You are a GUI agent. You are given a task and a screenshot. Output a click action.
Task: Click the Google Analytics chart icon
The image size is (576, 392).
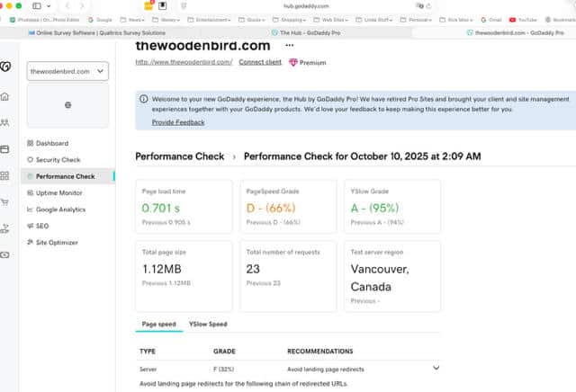pos(30,209)
